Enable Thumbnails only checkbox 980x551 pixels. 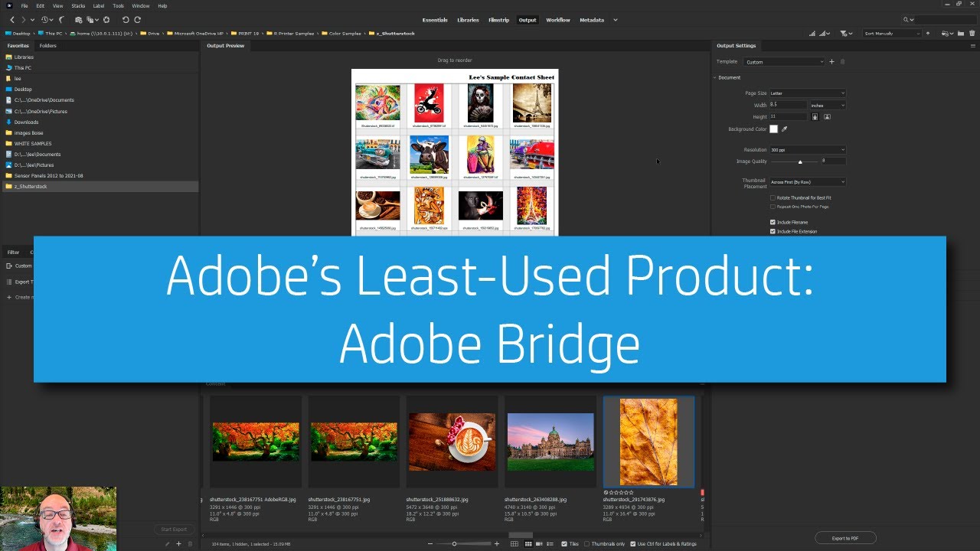[586, 543]
